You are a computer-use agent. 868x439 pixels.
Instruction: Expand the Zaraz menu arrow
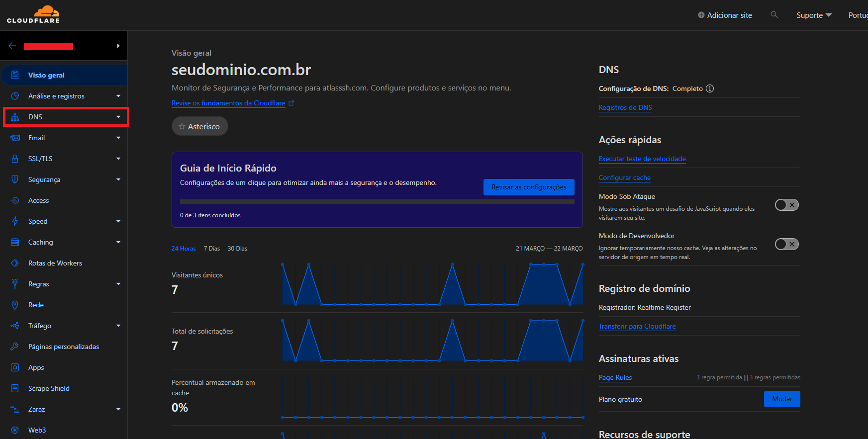coord(118,409)
